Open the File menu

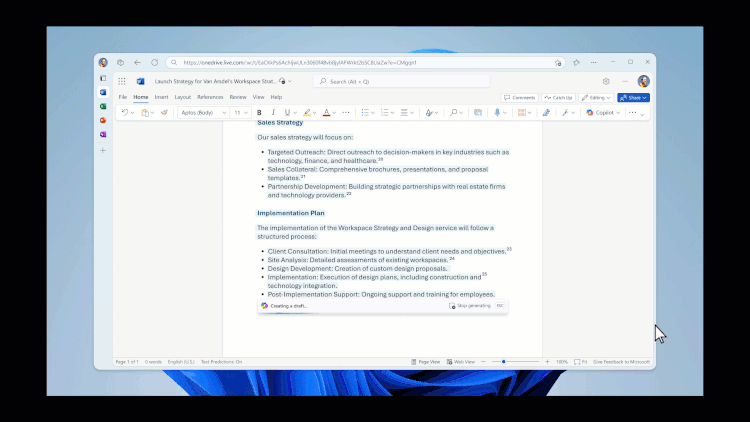point(123,97)
